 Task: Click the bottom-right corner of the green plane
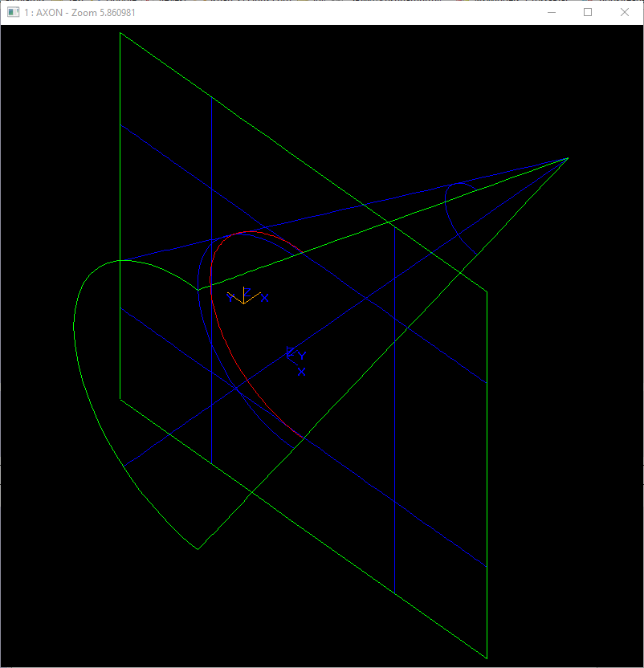click(487, 658)
